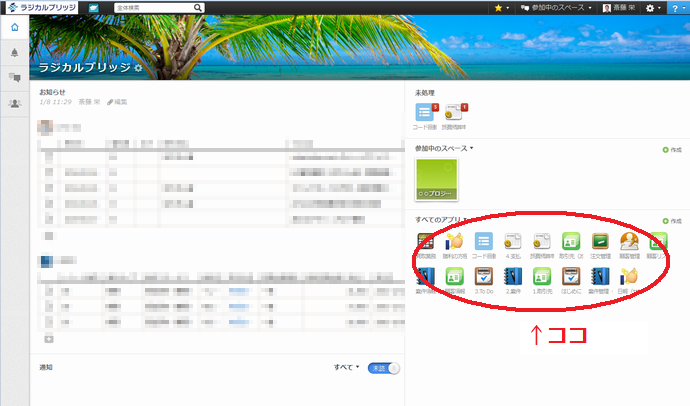Image resolution: width=690 pixels, height=406 pixels.
Task: Expand the すべて filter dropdown in 通知
Action: pyautogui.click(x=346, y=367)
